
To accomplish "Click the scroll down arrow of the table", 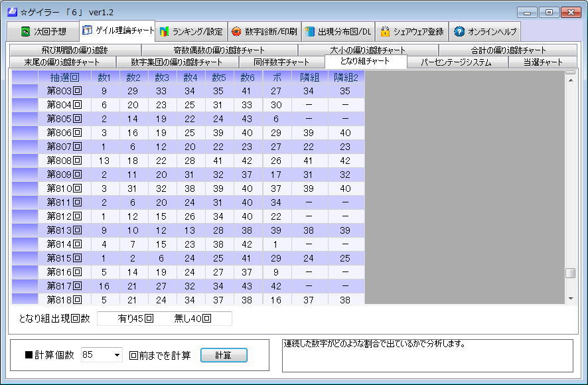I will click(571, 299).
